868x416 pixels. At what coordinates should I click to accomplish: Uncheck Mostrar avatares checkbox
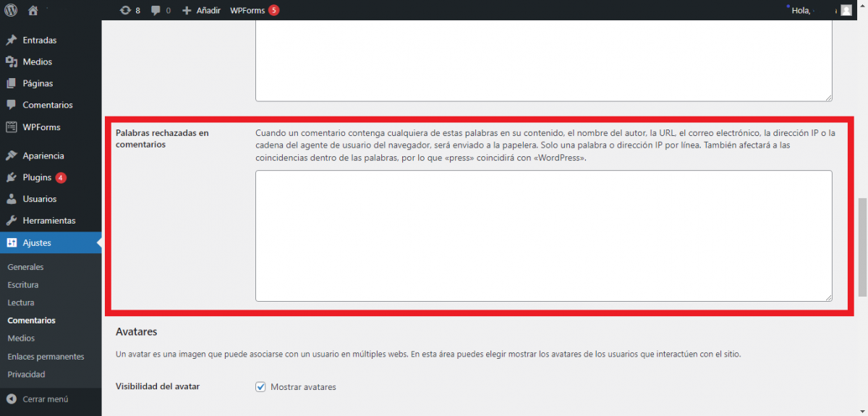click(x=261, y=387)
